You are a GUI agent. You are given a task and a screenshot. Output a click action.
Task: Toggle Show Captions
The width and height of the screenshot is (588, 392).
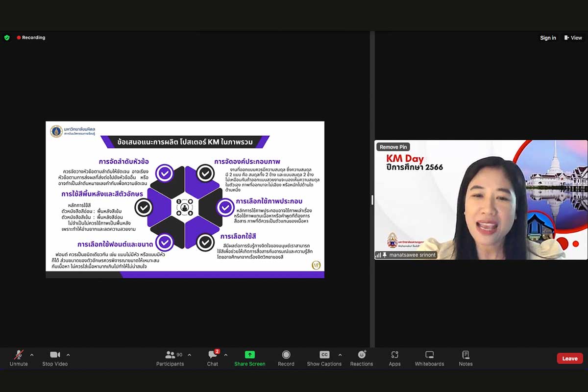[324, 355]
